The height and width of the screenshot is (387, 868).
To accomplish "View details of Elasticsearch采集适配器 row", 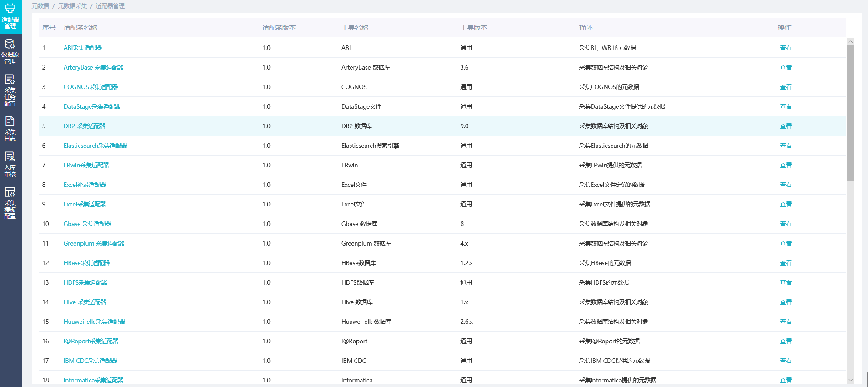I will click(x=786, y=146).
